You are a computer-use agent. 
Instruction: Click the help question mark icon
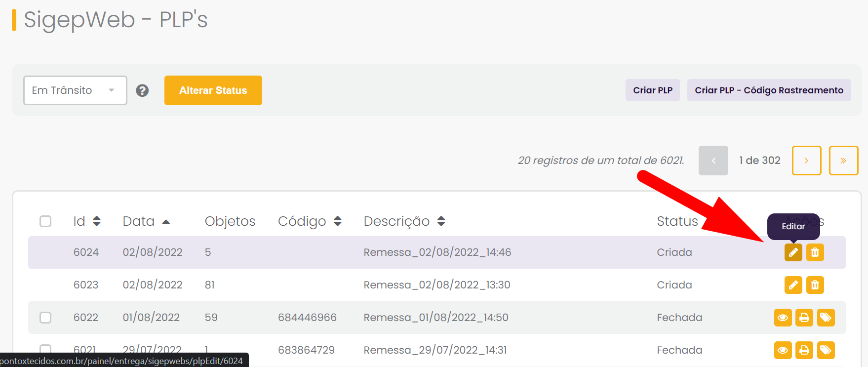142,90
